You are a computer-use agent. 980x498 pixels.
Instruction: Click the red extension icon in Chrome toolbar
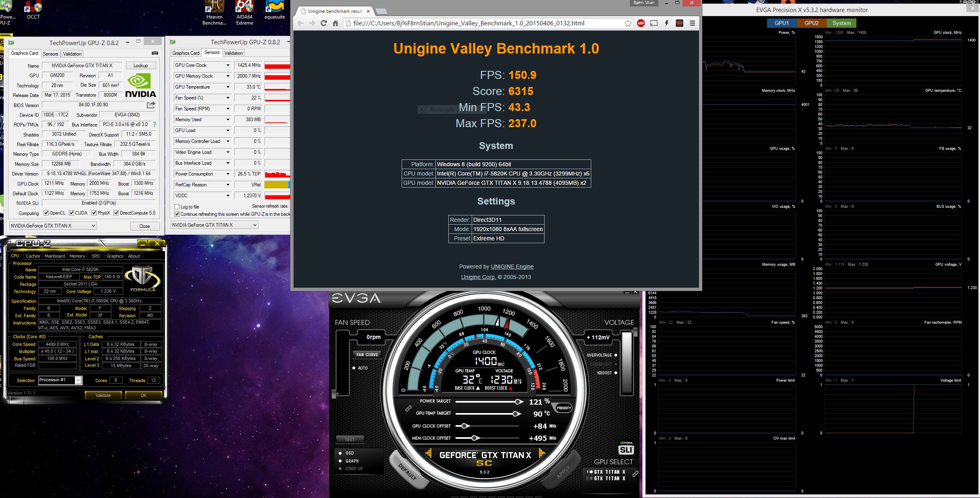pyautogui.click(x=679, y=23)
